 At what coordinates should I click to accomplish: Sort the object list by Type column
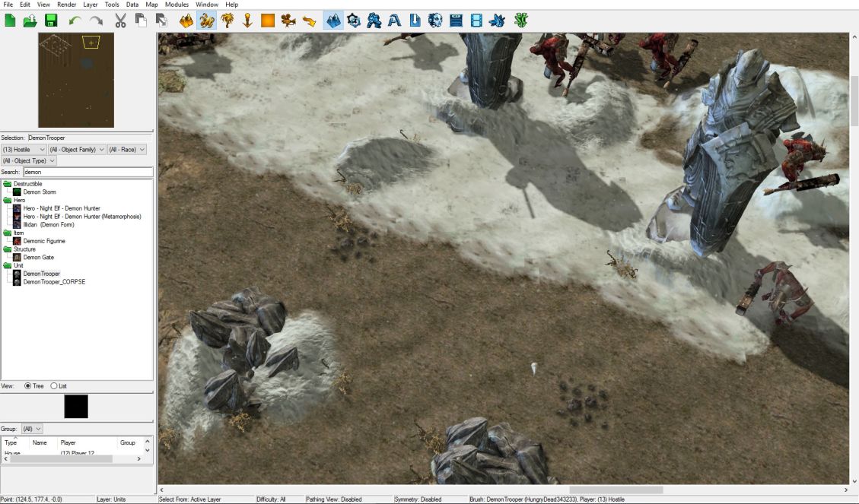pos(11,442)
